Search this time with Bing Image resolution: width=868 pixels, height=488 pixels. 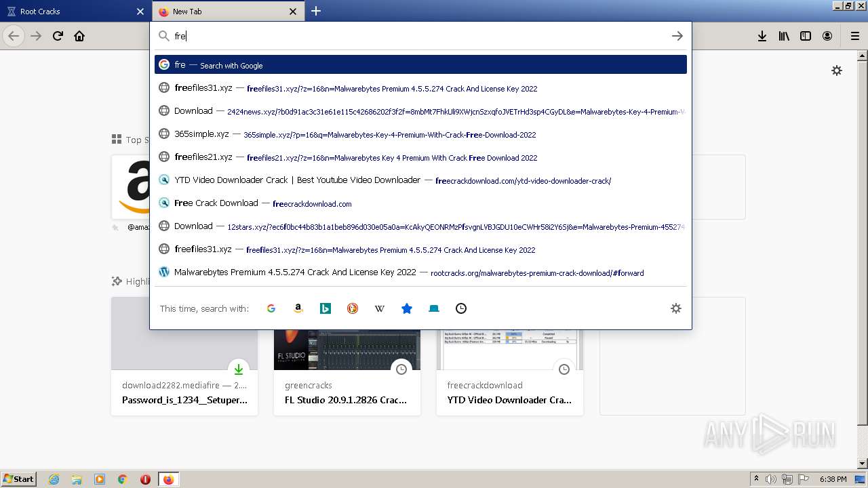pyautogui.click(x=325, y=308)
